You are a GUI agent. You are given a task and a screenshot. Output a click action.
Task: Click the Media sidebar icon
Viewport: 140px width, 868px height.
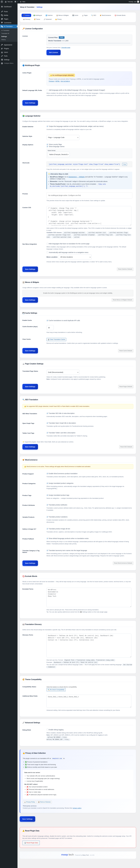point(2,15)
